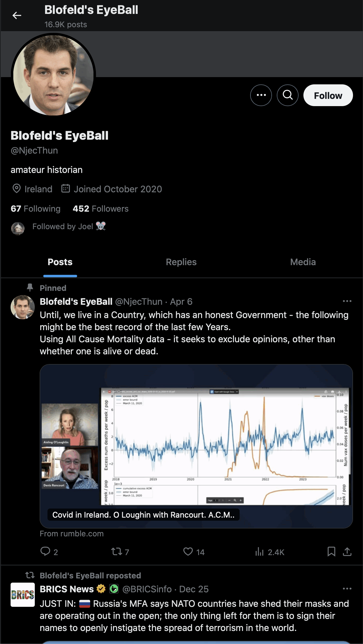Open the Covid in Ireland Rumble video

pos(196,446)
